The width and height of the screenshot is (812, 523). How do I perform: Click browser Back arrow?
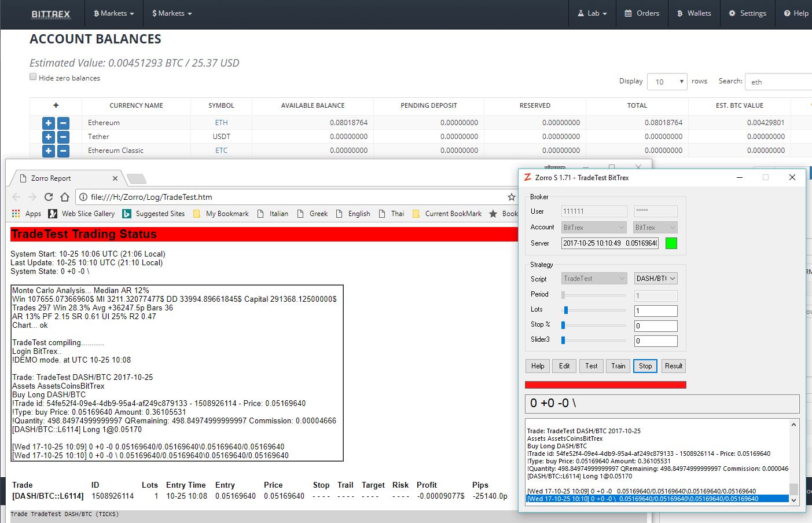[16, 197]
